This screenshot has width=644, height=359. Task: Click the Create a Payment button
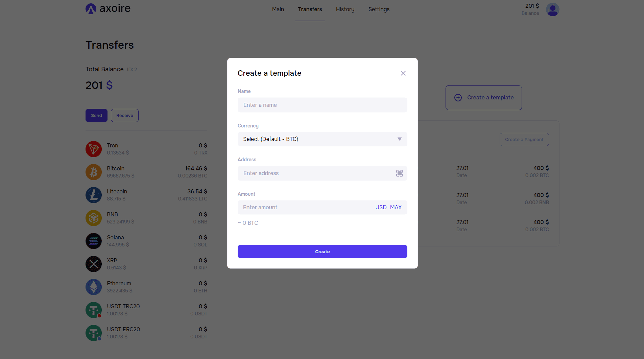524,140
